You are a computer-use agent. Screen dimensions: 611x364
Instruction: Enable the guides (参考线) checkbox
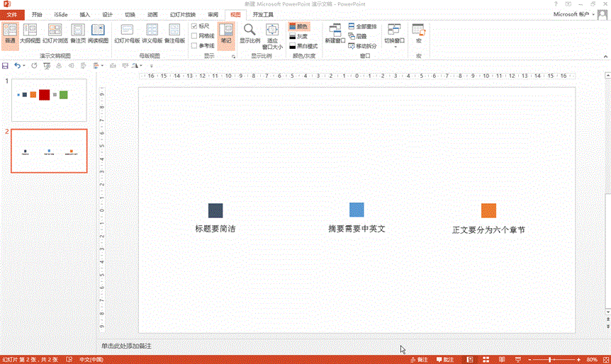195,45
